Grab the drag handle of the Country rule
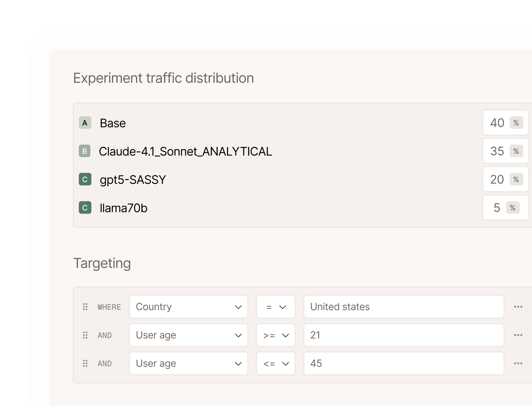This screenshot has width=532, height=406. (x=85, y=307)
